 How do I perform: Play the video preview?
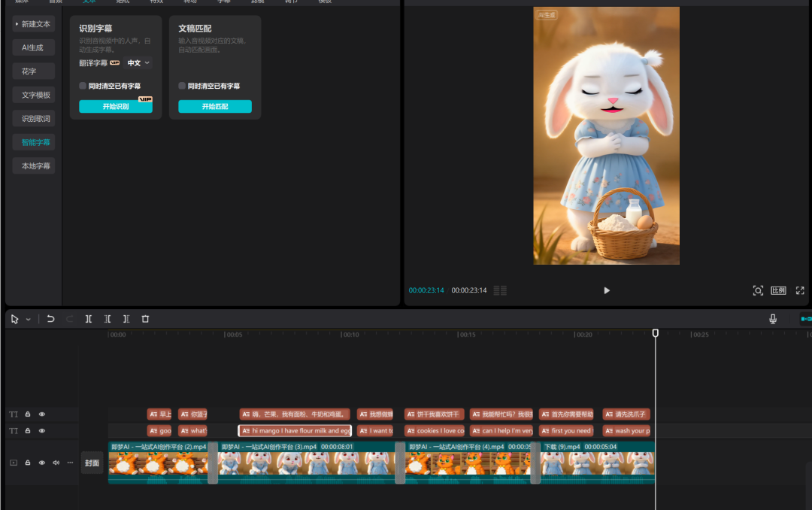point(607,290)
